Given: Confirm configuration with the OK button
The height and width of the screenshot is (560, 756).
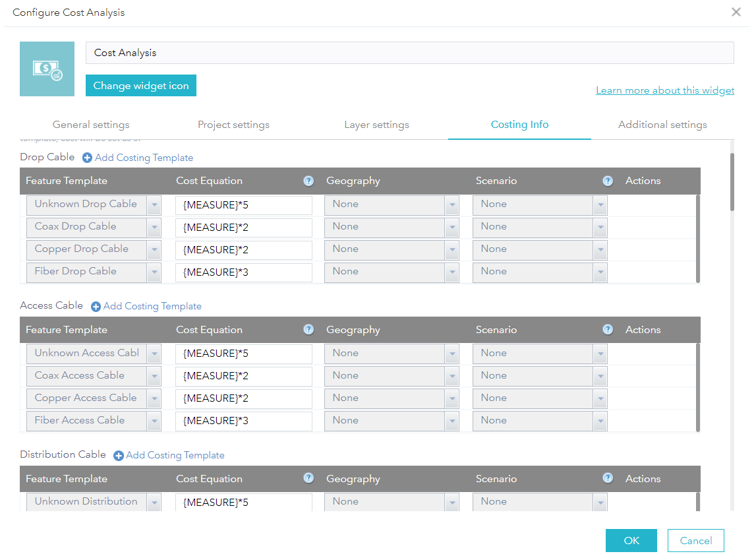Looking at the screenshot, I should point(631,540).
